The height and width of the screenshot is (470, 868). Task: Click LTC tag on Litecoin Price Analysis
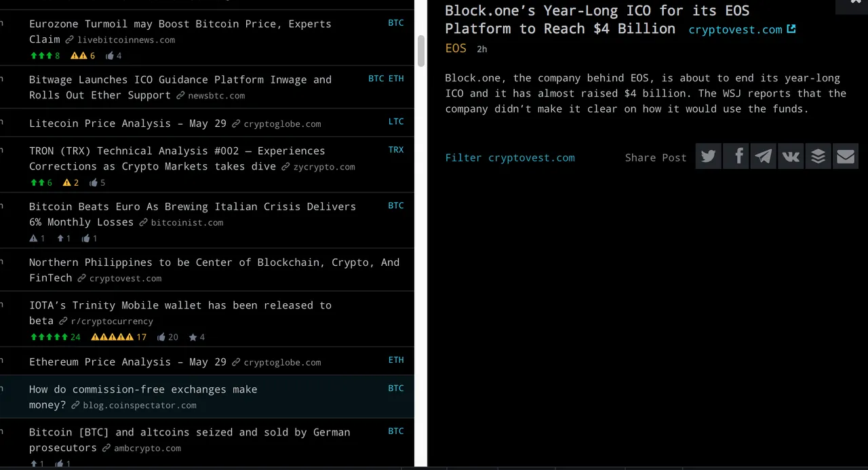396,121
